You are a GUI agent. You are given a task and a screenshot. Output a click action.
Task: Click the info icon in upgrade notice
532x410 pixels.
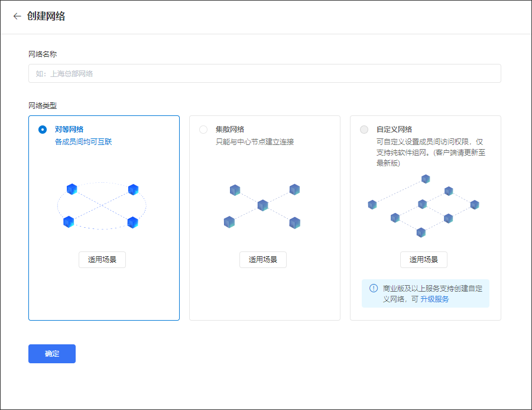(x=374, y=288)
